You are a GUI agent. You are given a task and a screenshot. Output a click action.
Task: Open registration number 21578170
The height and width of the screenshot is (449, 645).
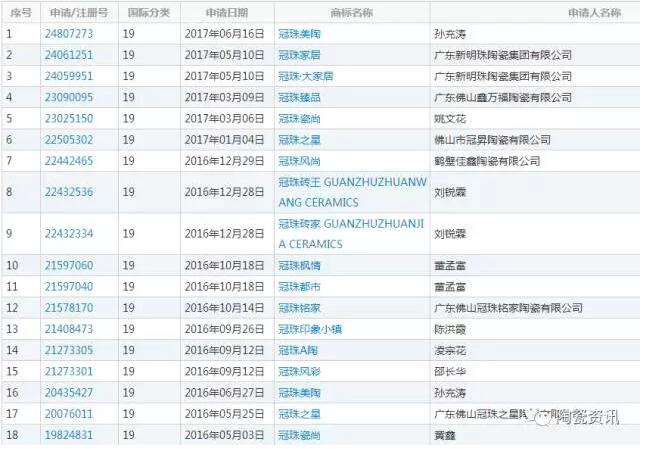(69, 308)
